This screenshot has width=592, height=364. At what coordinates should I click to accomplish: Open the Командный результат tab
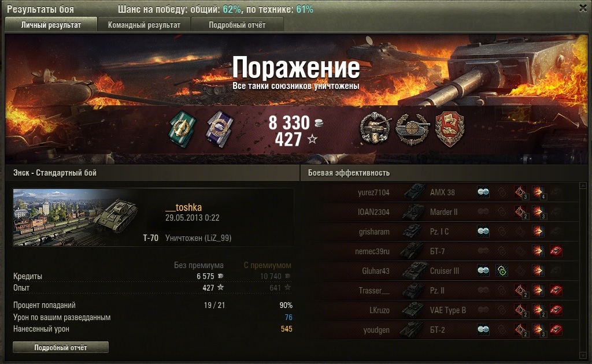point(144,25)
